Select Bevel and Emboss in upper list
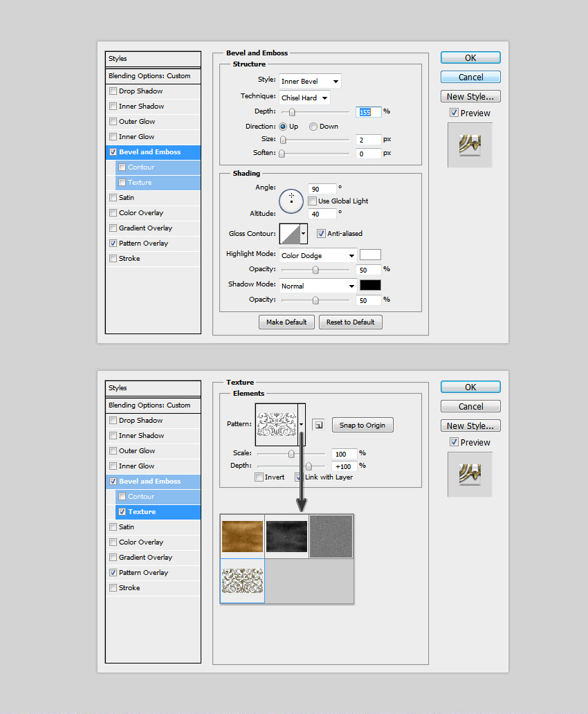 pos(153,152)
